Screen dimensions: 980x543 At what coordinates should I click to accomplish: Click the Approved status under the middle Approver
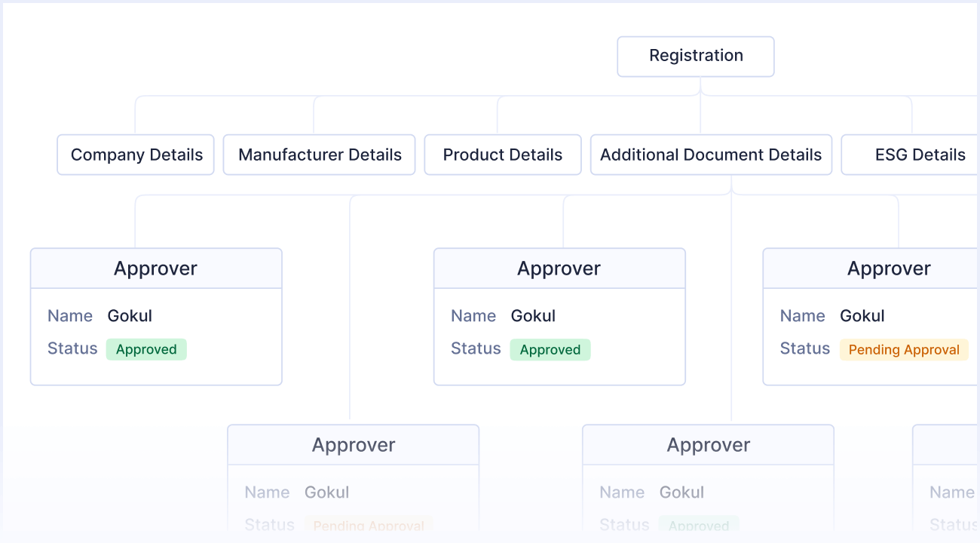tap(550, 349)
